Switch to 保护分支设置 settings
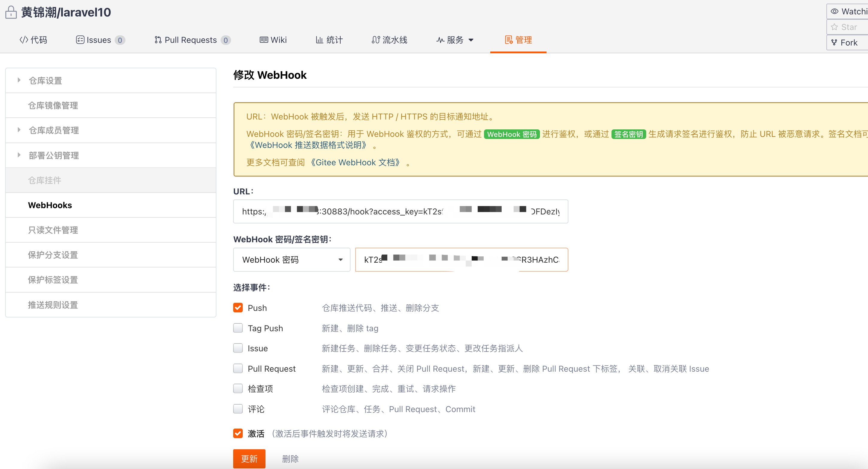 coord(53,255)
